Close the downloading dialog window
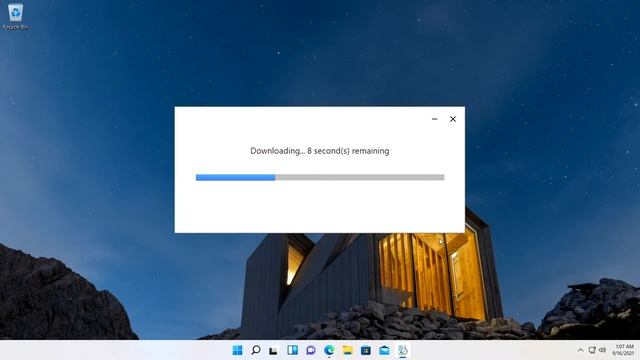Image resolution: width=640 pixels, height=360 pixels. [x=453, y=119]
